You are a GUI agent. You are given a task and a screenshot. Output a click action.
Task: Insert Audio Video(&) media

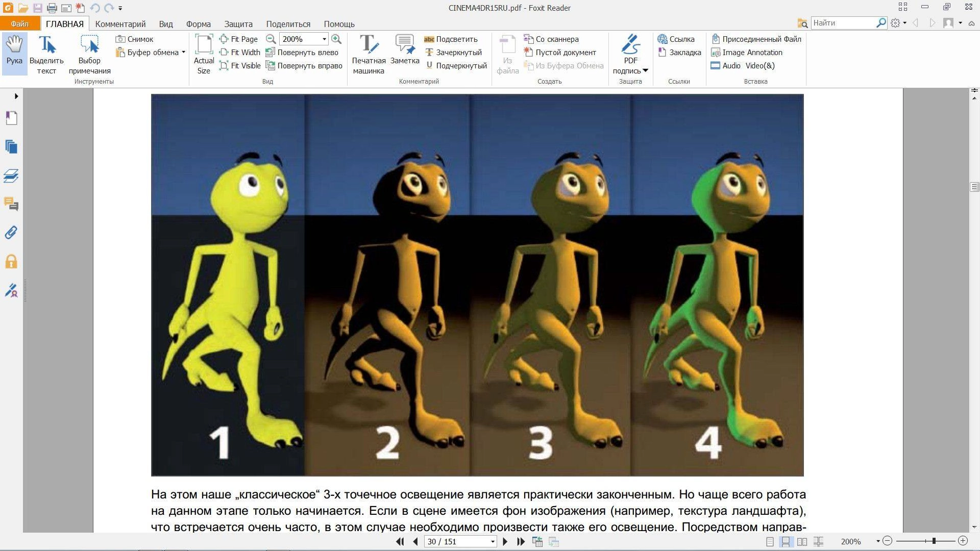pyautogui.click(x=743, y=65)
